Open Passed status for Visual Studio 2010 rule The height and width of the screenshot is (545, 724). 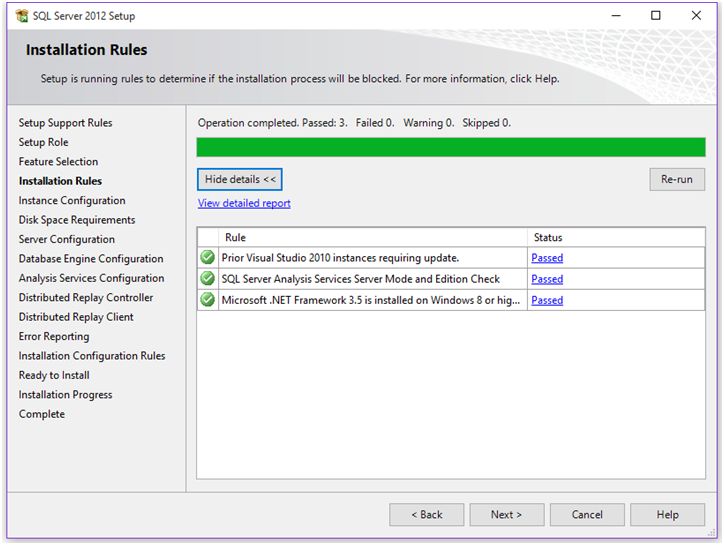tap(547, 258)
